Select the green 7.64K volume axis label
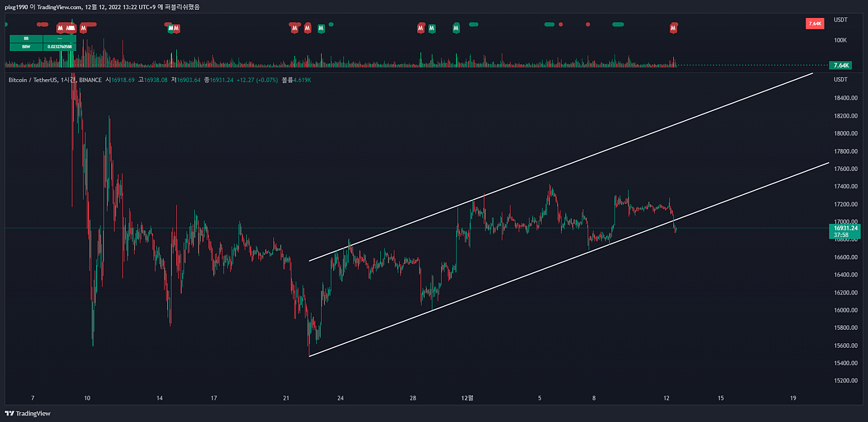Viewport: 868px width, 422px height. tap(841, 66)
